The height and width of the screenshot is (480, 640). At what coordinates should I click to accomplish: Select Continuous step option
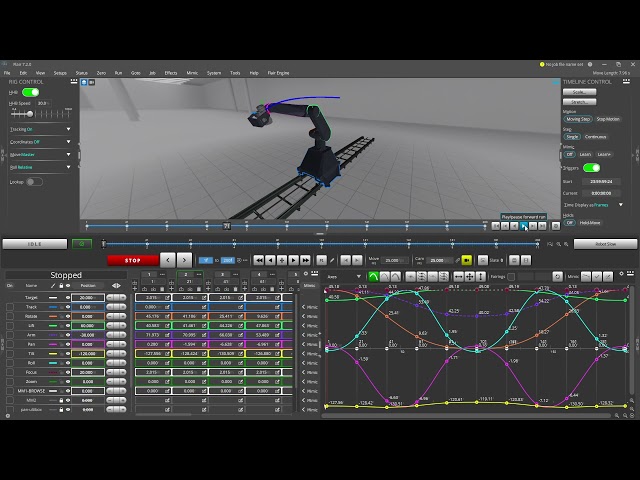pos(595,137)
